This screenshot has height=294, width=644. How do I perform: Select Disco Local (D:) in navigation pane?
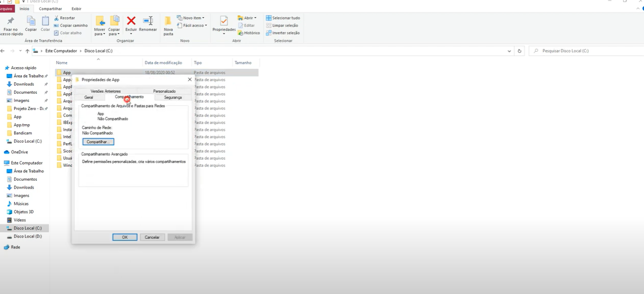point(27,236)
